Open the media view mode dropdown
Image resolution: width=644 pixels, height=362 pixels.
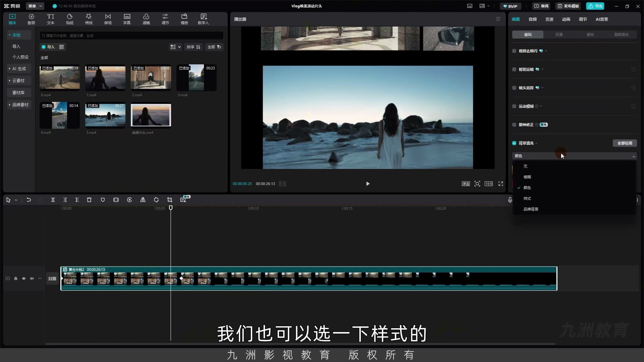point(175,47)
